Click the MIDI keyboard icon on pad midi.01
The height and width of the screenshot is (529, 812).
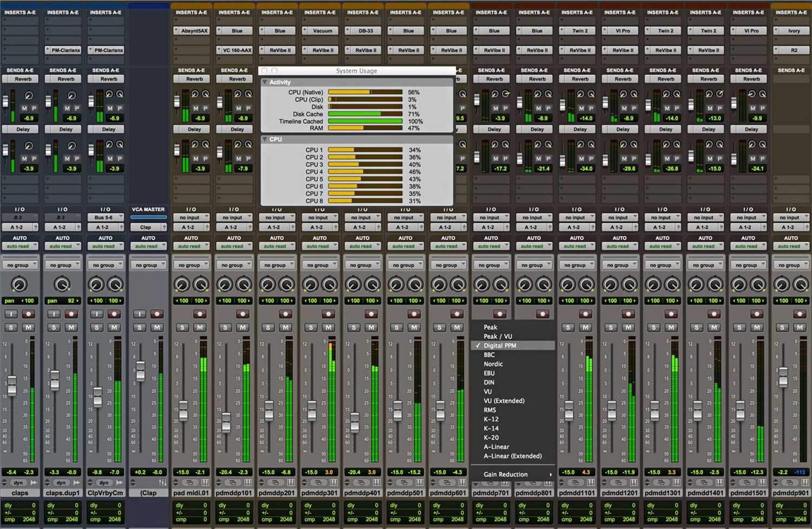(x=204, y=482)
